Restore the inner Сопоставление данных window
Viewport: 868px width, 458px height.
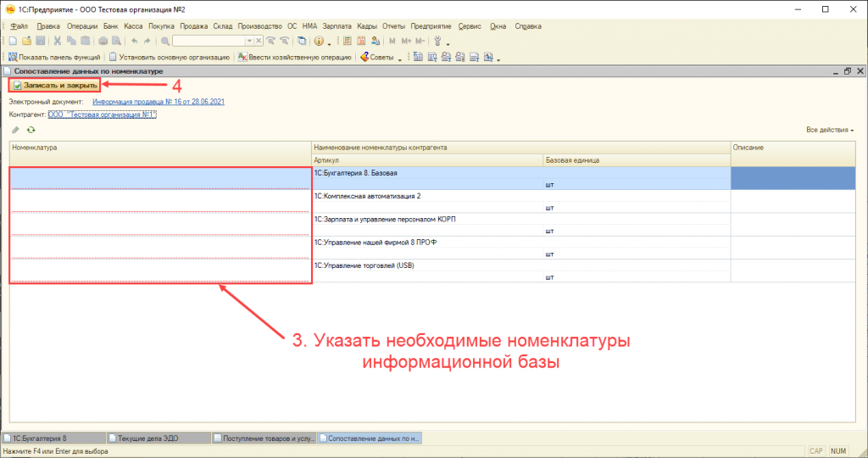[x=848, y=71]
